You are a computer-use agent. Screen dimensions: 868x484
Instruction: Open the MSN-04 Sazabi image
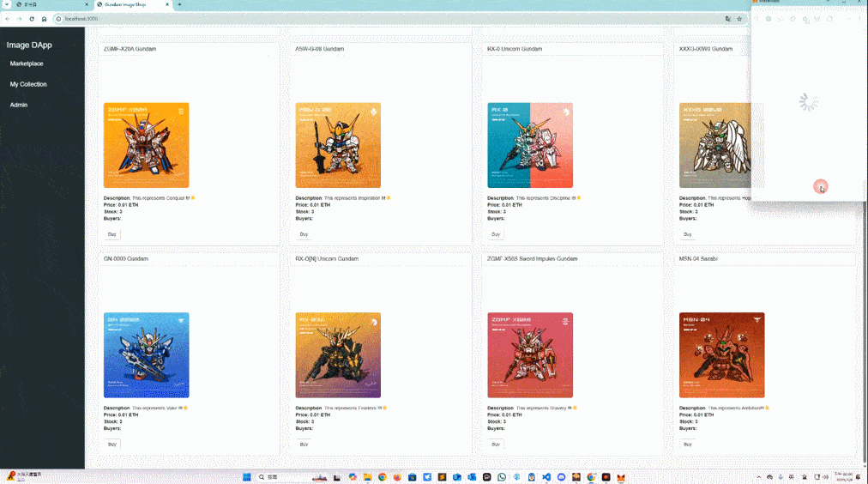click(x=722, y=355)
